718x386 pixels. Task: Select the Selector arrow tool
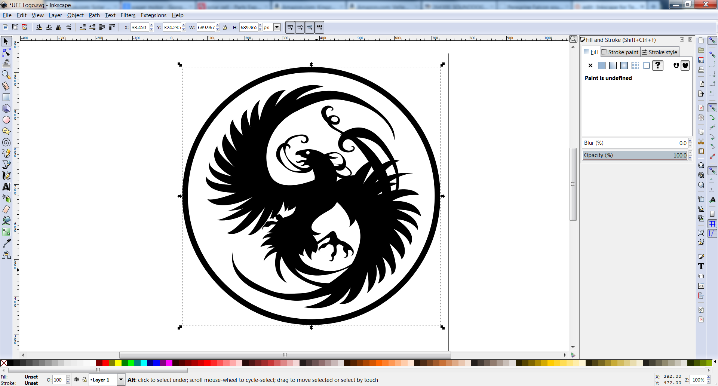click(x=6, y=42)
